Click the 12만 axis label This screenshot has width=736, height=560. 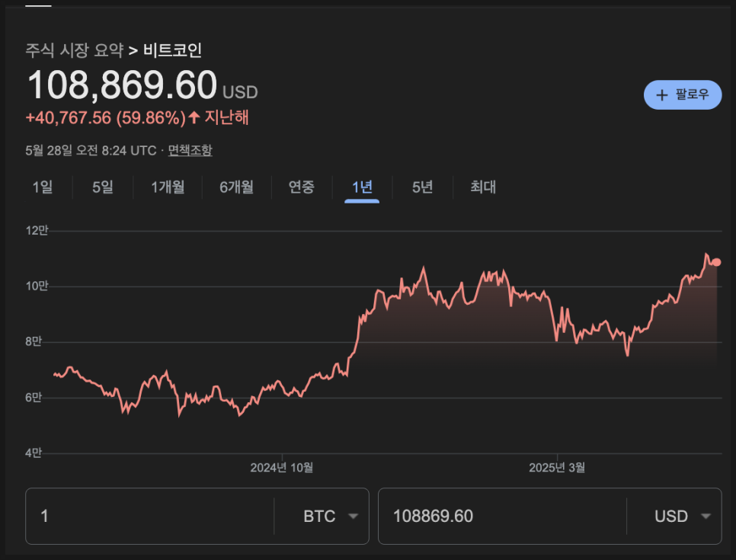(37, 231)
